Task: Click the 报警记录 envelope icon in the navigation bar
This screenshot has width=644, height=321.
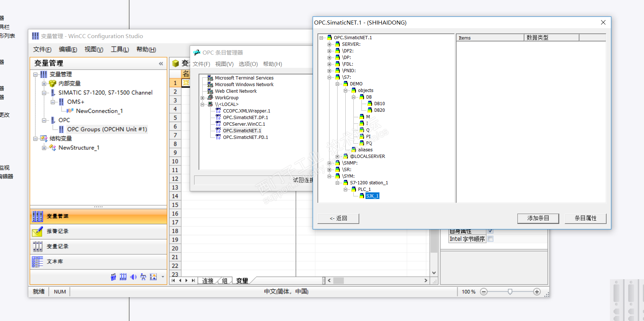Action: [x=37, y=232]
